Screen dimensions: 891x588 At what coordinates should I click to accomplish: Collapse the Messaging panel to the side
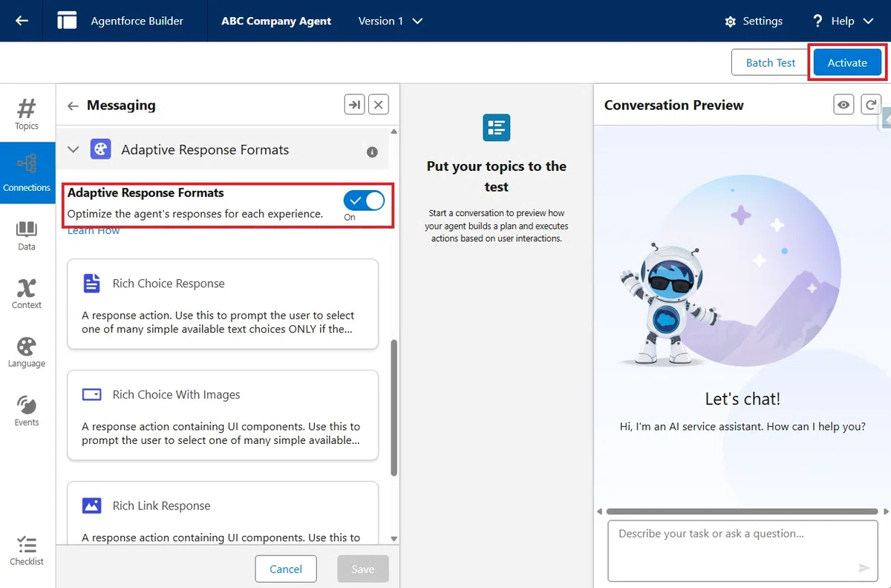point(354,105)
